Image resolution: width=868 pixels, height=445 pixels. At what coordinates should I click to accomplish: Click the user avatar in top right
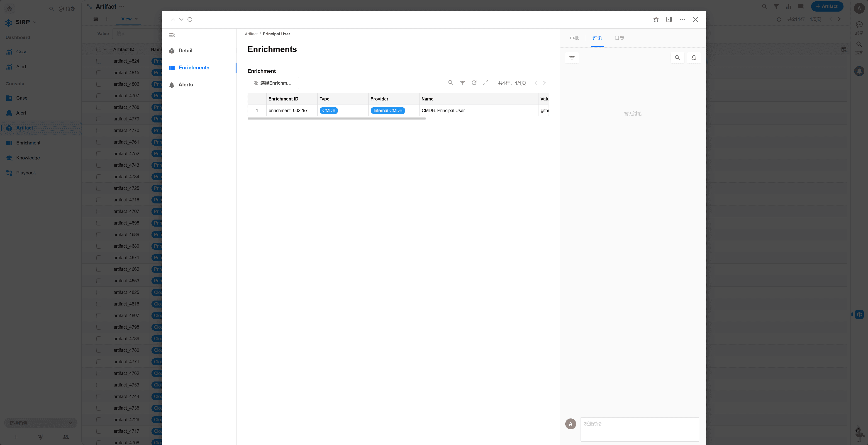click(x=859, y=8)
